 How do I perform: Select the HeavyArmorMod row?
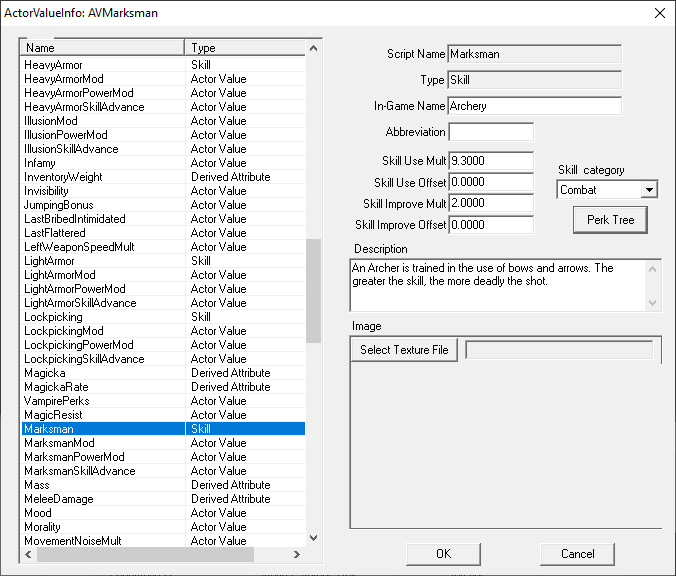(x=163, y=79)
